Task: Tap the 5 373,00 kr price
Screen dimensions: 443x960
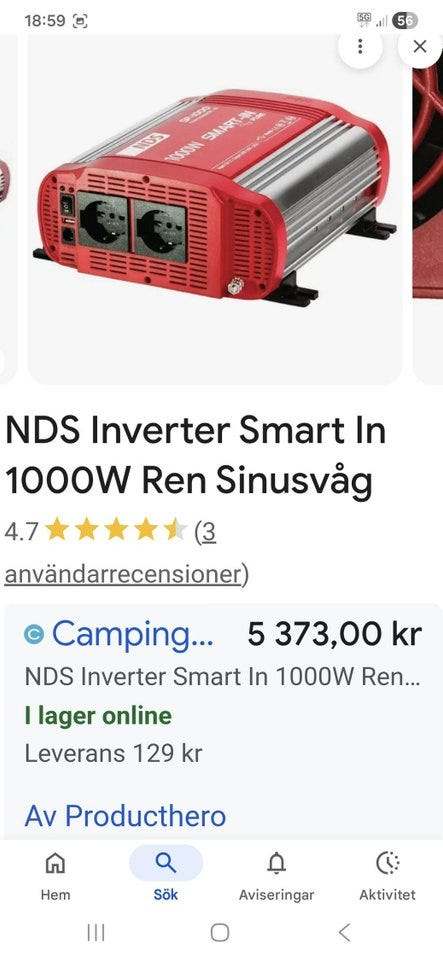Action: coord(335,634)
